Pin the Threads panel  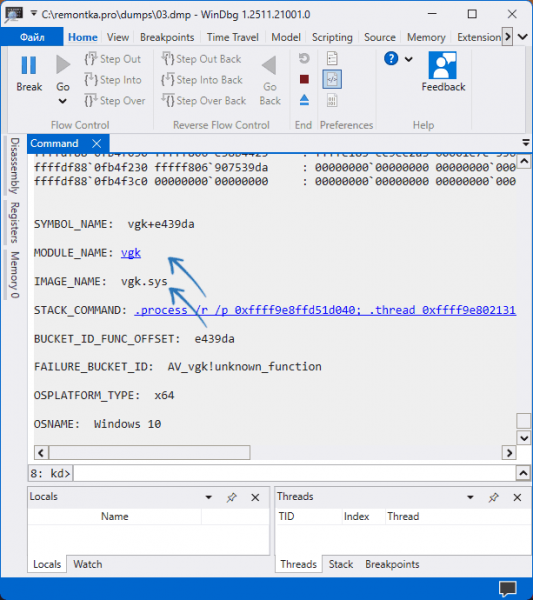(x=494, y=497)
